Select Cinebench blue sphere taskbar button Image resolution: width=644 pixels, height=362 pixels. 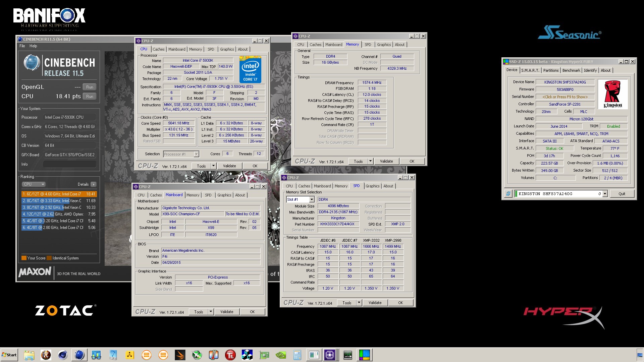[79, 355]
